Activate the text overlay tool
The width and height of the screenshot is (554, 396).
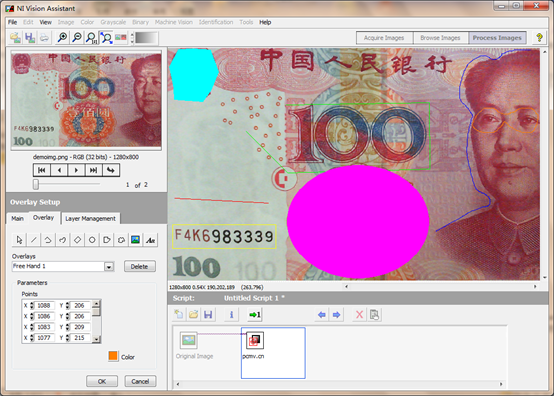click(151, 240)
